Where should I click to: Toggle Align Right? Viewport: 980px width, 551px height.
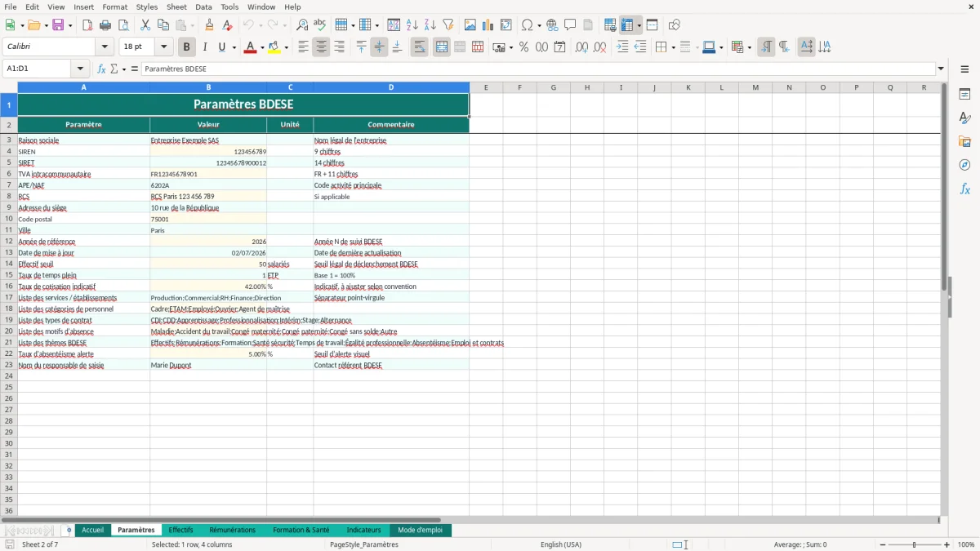point(339,47)
